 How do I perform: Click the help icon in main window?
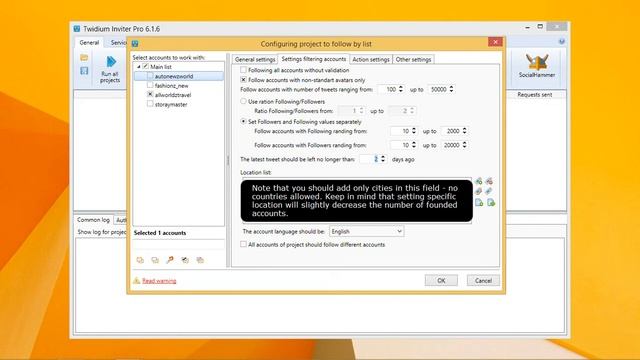562,42
